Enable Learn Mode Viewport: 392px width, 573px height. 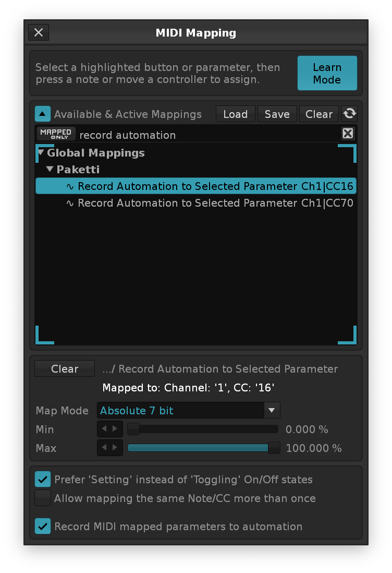point(327,74)
